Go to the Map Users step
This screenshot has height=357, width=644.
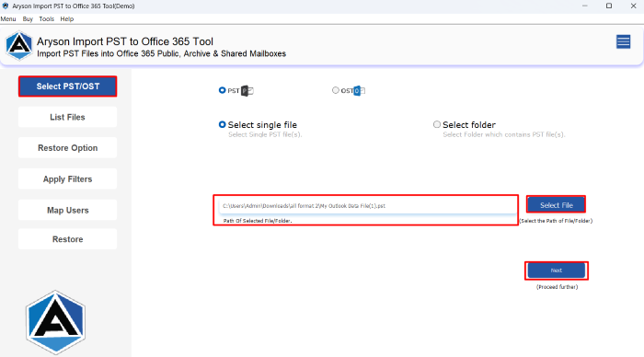pyautogui.click(x=68, y=211)
